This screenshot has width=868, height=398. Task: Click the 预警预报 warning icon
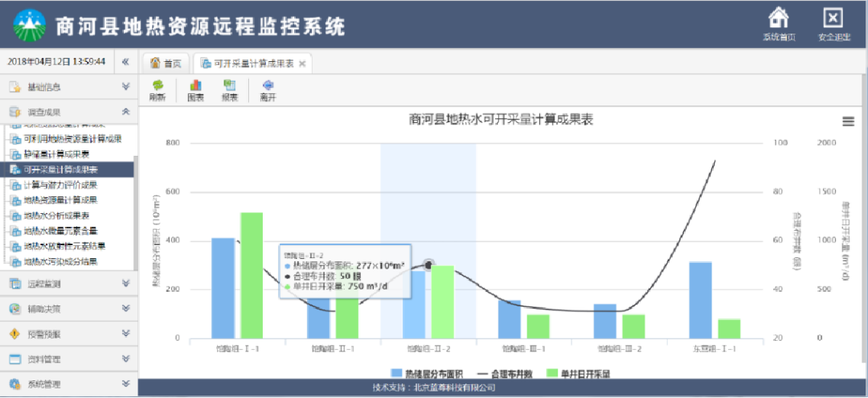click(14, 334)
